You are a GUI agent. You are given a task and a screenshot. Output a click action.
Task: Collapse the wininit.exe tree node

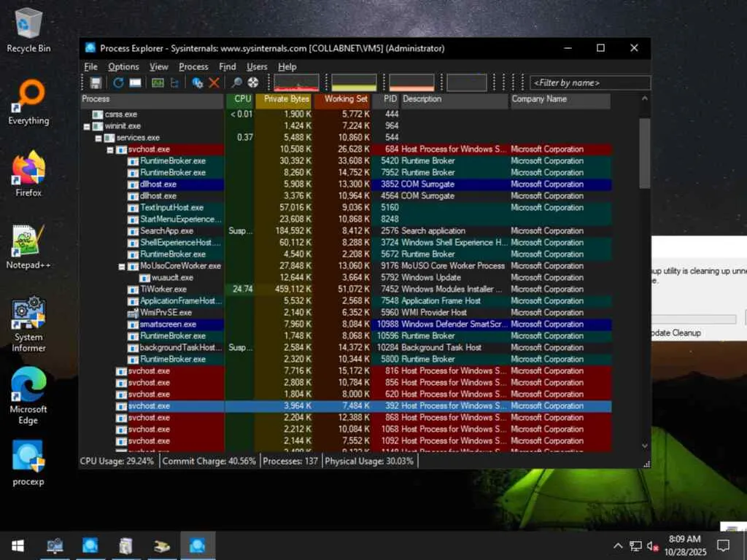pos(87,127)
